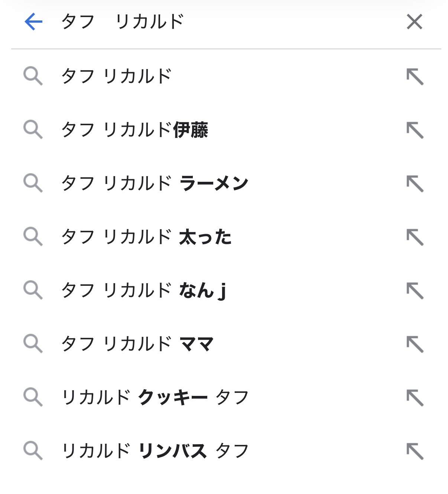
Task: Insert クッキー suggestion using arrow icon
Action: pos(415,398)
